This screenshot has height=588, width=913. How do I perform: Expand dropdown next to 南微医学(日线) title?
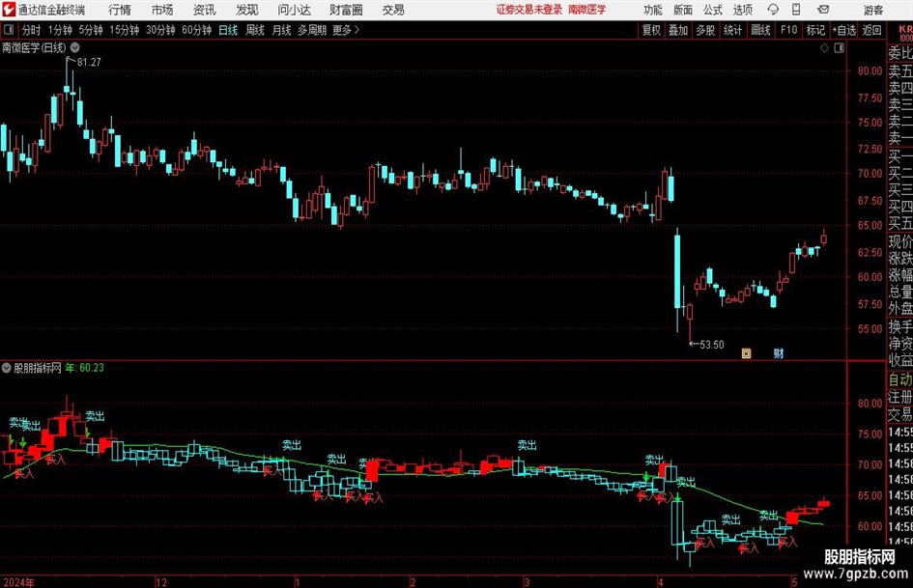[x=75, y=47]
